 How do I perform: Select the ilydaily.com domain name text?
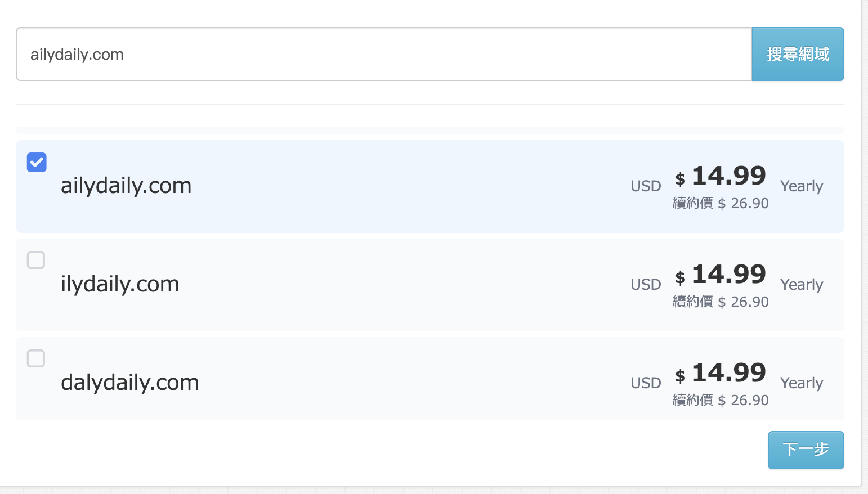[120, 284]
